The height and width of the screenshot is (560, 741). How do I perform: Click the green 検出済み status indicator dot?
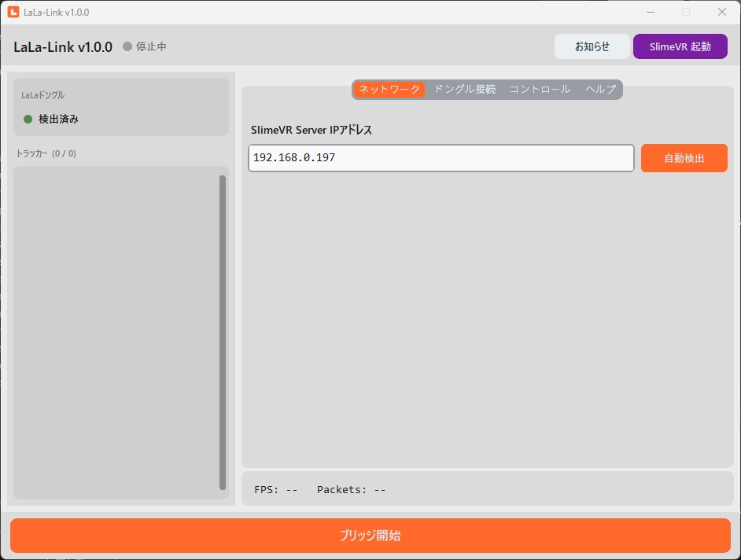(x=28, y=119)
